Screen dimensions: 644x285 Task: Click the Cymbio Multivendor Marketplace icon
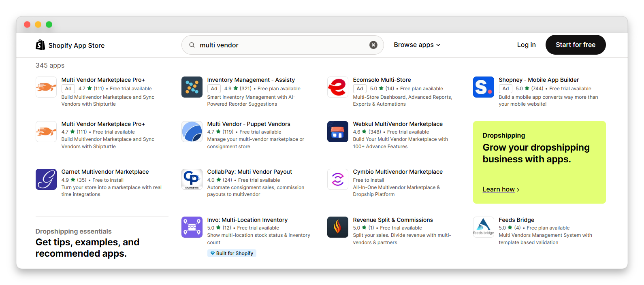pyautogui.click(x=338, y=179)
